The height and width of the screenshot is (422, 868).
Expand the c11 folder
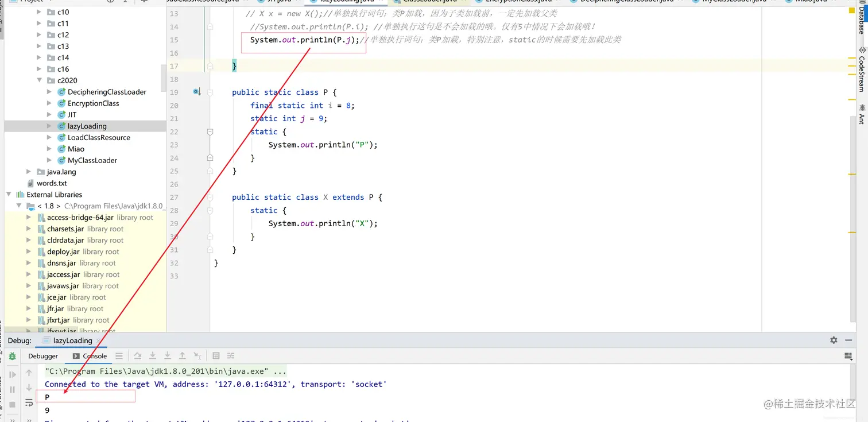point(39,24)
